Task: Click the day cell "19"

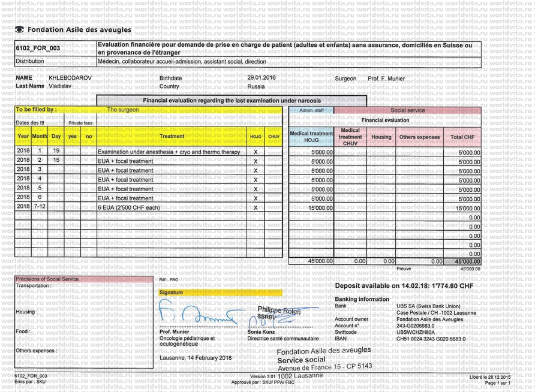Action: point(56,150)
